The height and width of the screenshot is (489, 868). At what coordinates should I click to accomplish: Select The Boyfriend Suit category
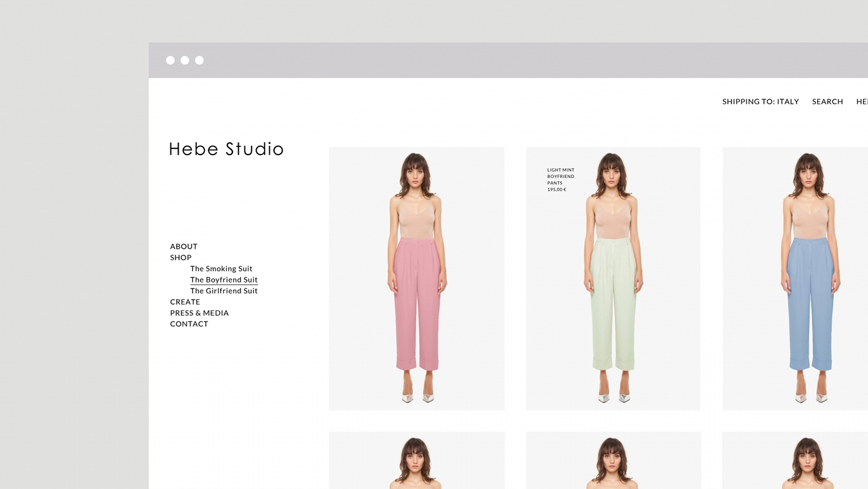point(224,280)
